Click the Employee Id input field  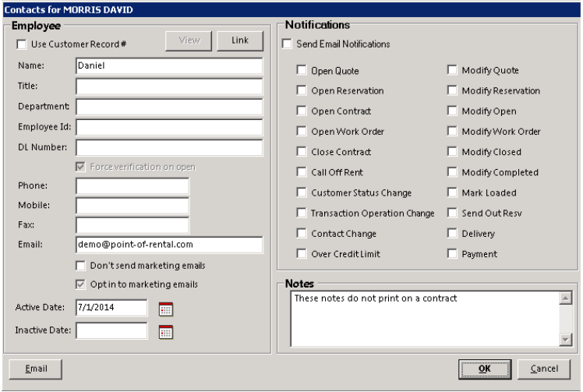coord(169,127)
